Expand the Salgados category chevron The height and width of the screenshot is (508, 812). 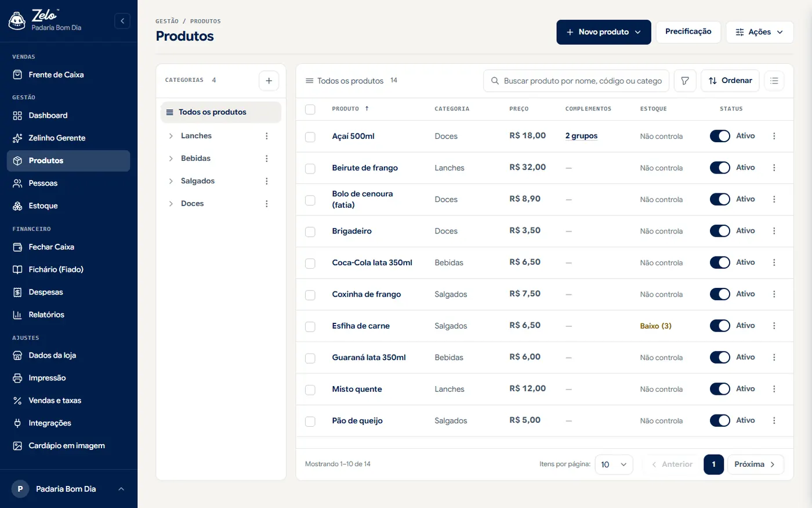coord(171,181)
